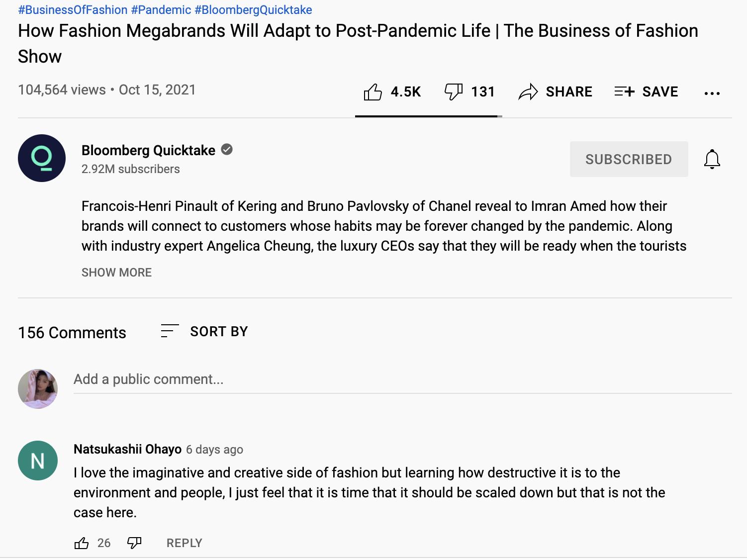Expand description with SHOW MORE
The width and height of the screenshot is (747, 560).
click(x=116, y=273)
